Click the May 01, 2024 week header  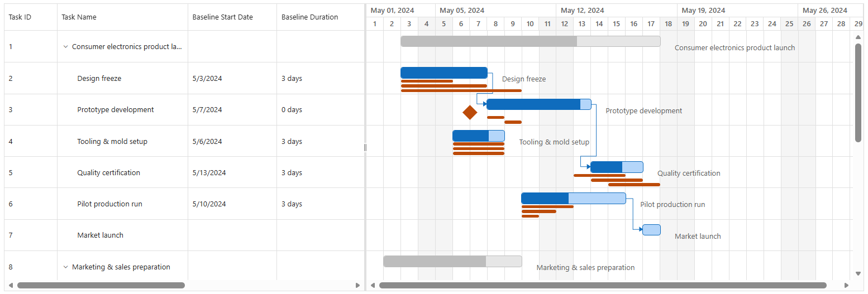400,11
